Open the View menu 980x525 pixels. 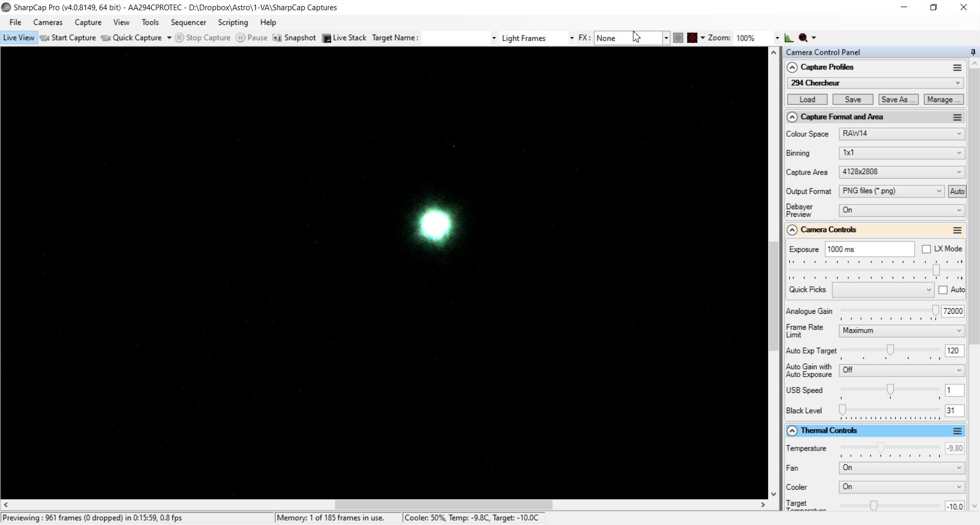(121, 22)
